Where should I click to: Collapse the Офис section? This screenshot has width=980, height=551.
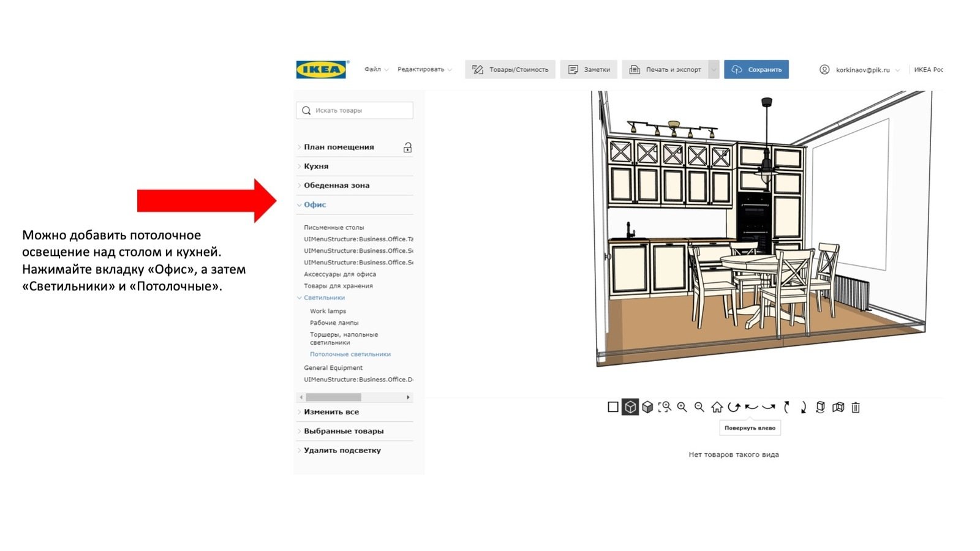315,204
